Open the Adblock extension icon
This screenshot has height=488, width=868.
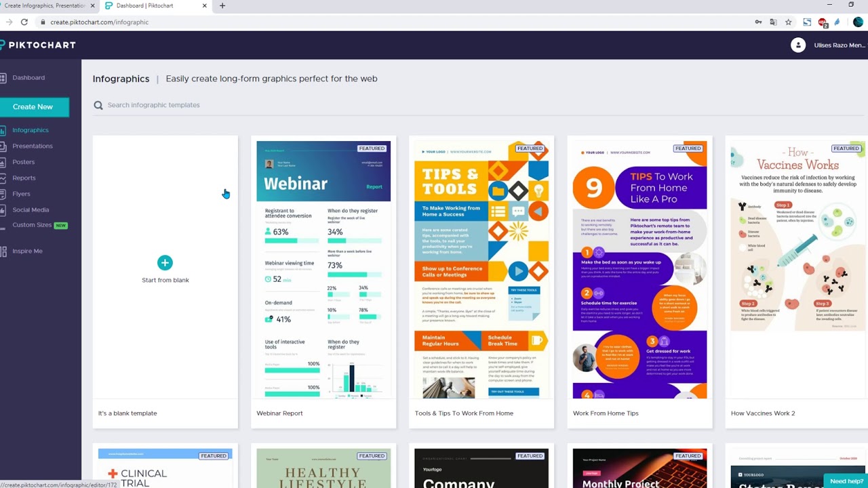823,22
